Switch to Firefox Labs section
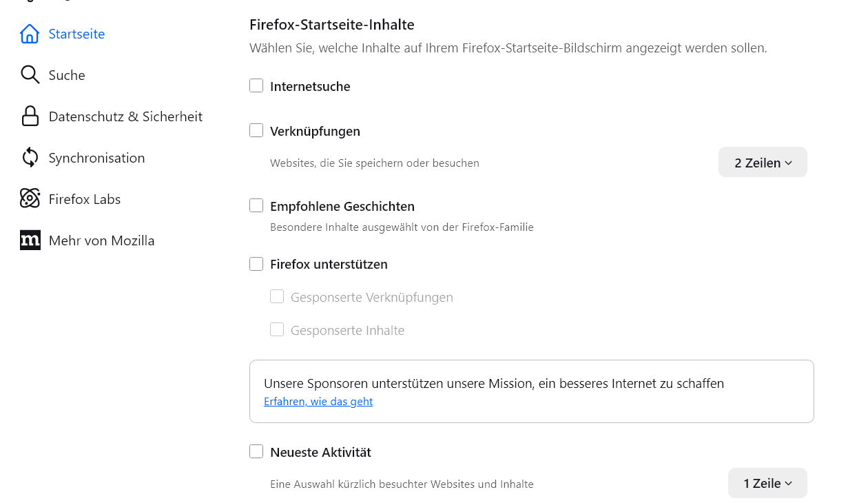 click(84, 199)
